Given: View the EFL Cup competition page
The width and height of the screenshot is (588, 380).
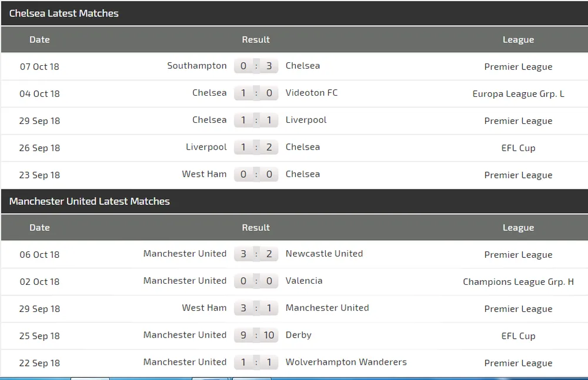Looking at the screenshot, I should click(x=518, y=147).
